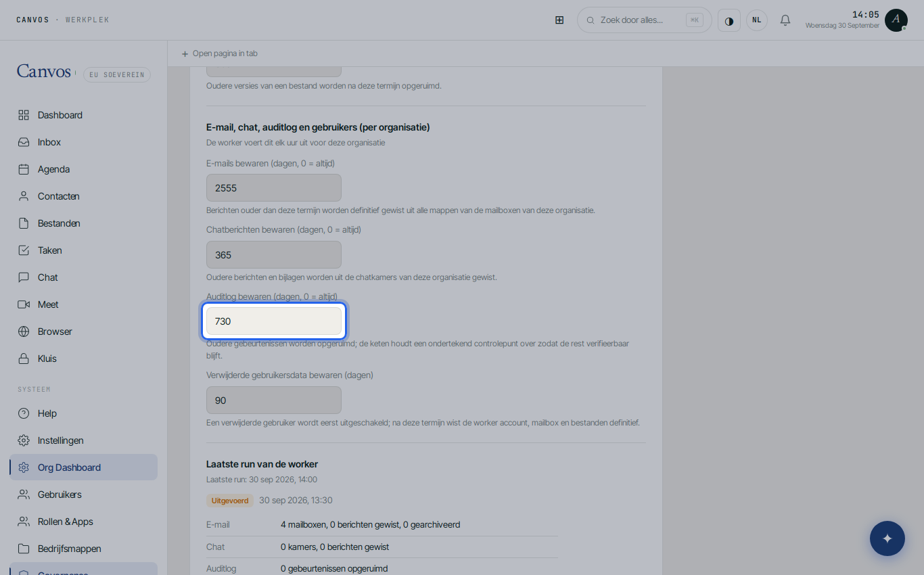Open the Help question mark icon
This screenshot has width=924, height=575.
pos(24,413)
